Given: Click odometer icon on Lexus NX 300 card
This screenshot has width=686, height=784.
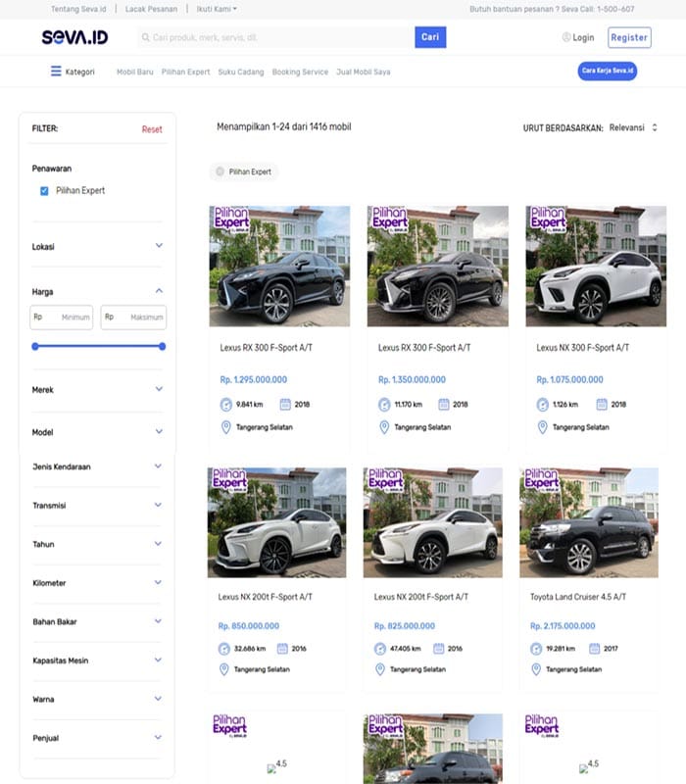Looking at the screenshot, I should pos(543,404).
